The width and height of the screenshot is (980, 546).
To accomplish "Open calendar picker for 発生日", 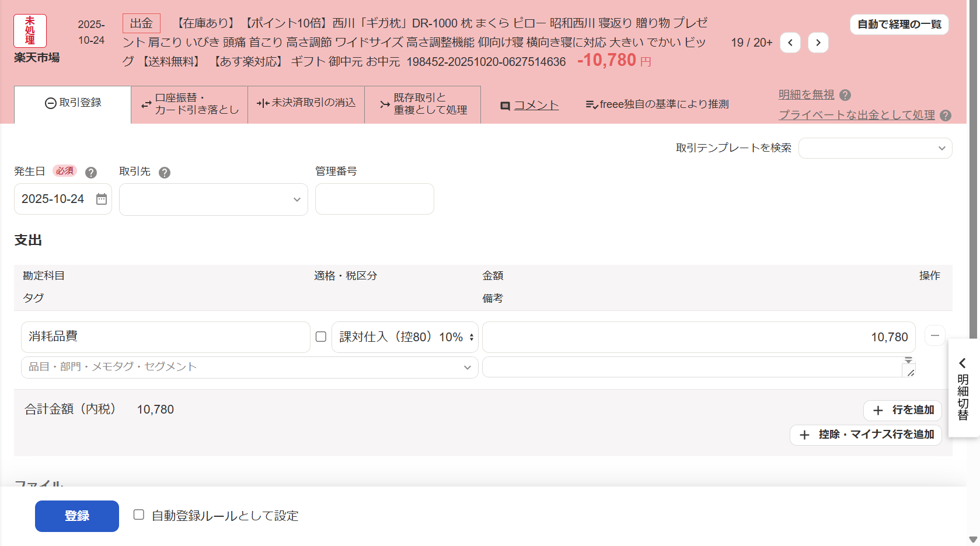I will pos(102,199).
